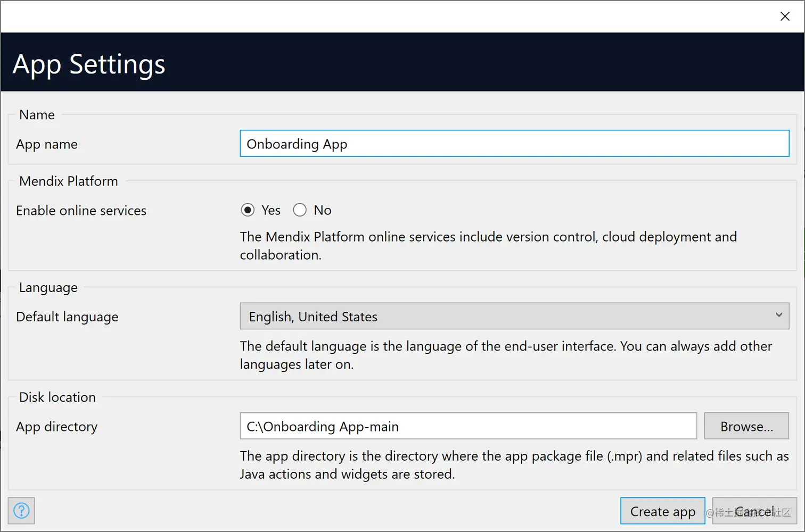Browse for an app directory
Screen dimensions: 805x532
point(746,426)
